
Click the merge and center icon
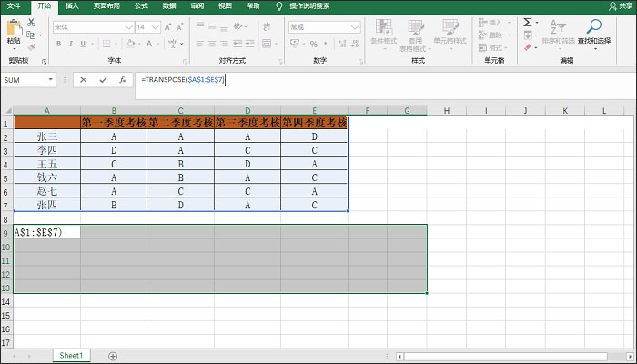coord(267,44)
